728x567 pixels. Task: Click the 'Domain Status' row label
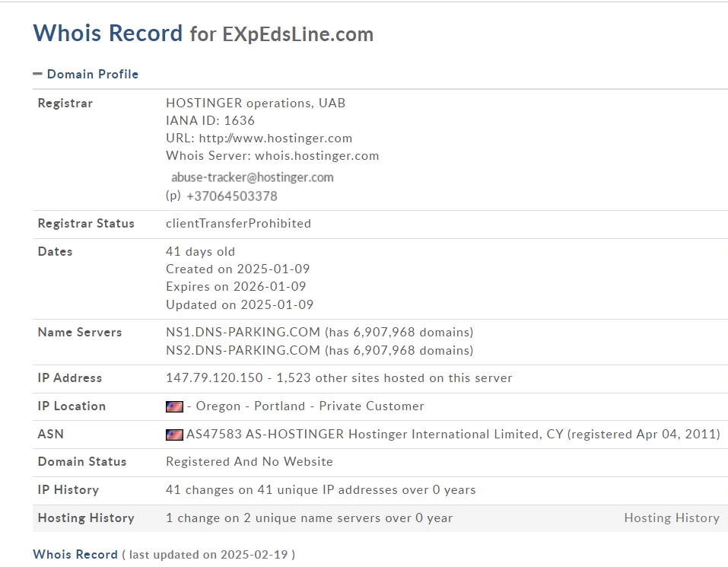pos(81,461)
